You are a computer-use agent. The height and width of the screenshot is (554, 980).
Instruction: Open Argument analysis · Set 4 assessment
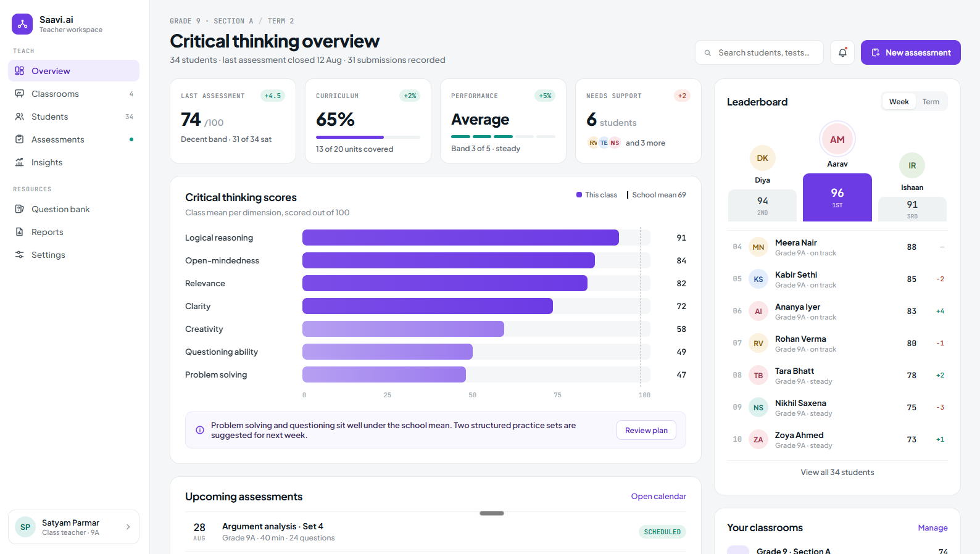tap(436, 531)
